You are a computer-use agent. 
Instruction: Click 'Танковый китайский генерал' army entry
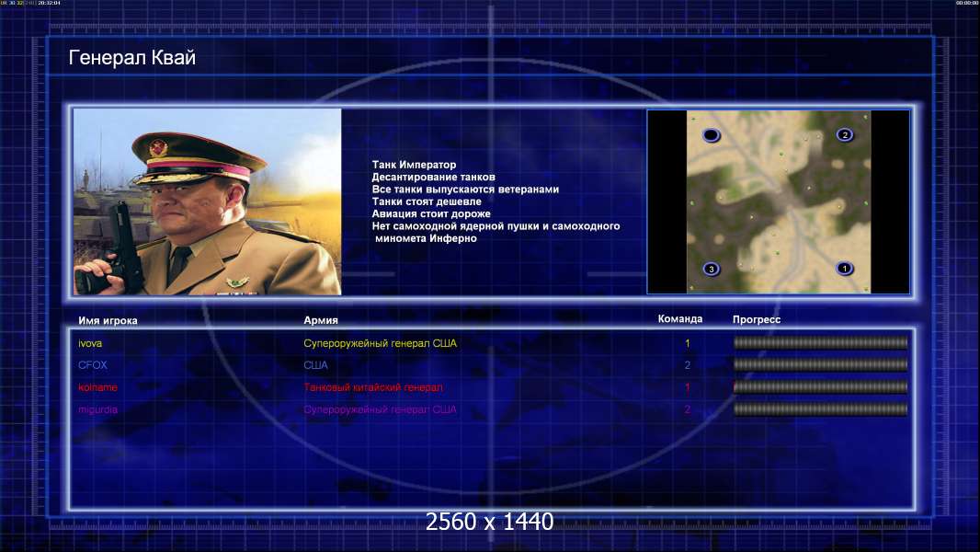(373, 387)
